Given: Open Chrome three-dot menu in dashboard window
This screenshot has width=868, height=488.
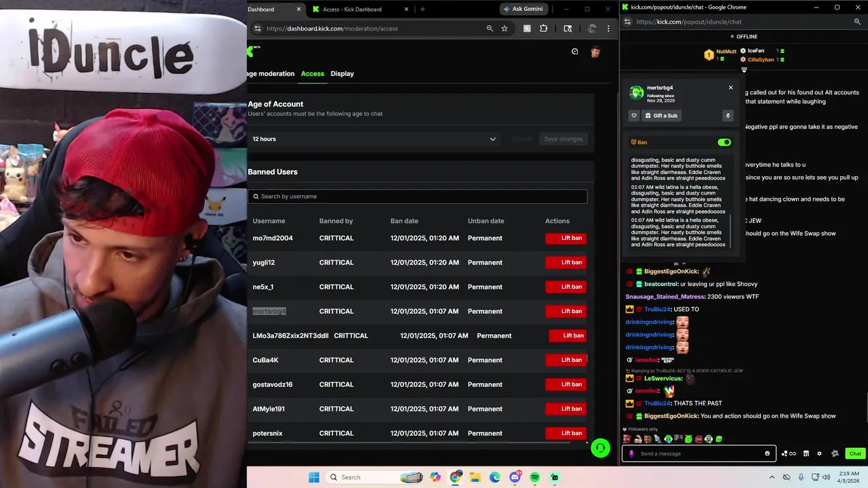Looking at the screenshot, I should coord(608,28).
